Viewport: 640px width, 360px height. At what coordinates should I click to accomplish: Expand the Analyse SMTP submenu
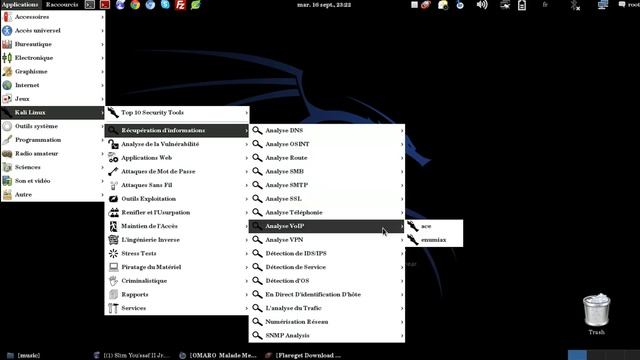pos(327,185)
